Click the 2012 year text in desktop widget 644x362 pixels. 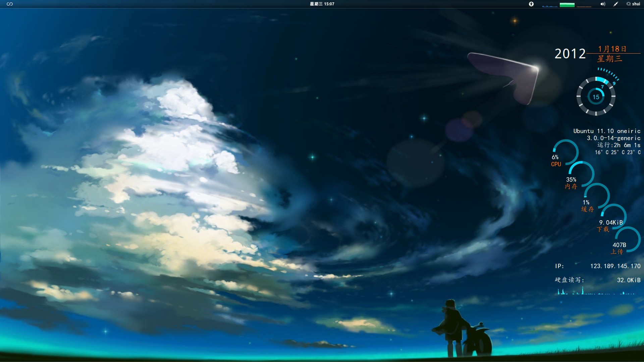click(x=570, y=54)
